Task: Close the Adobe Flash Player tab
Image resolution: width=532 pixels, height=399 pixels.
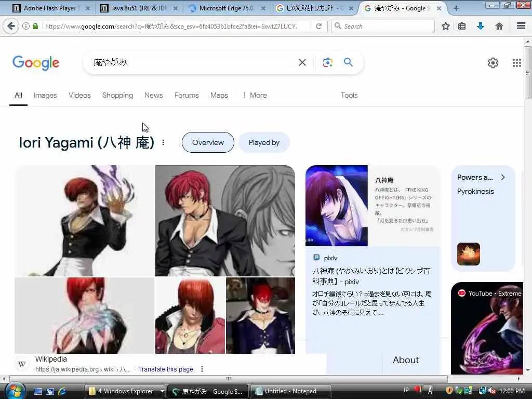Action: pyautogui.click(x=87, y=8)
